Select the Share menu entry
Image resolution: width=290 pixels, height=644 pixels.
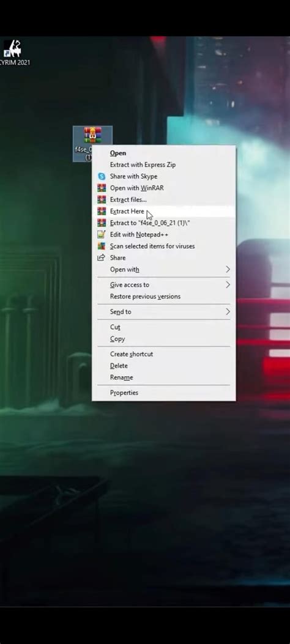point(118,257)
